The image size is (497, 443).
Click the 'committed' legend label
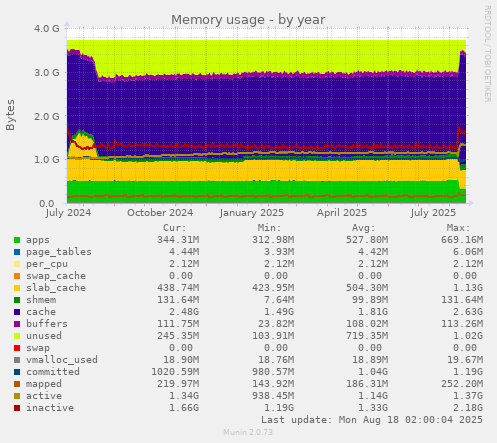[53, 372]
